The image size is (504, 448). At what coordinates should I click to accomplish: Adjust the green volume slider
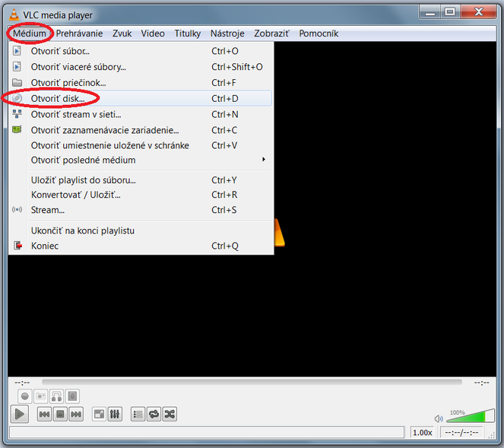point(471,416)
